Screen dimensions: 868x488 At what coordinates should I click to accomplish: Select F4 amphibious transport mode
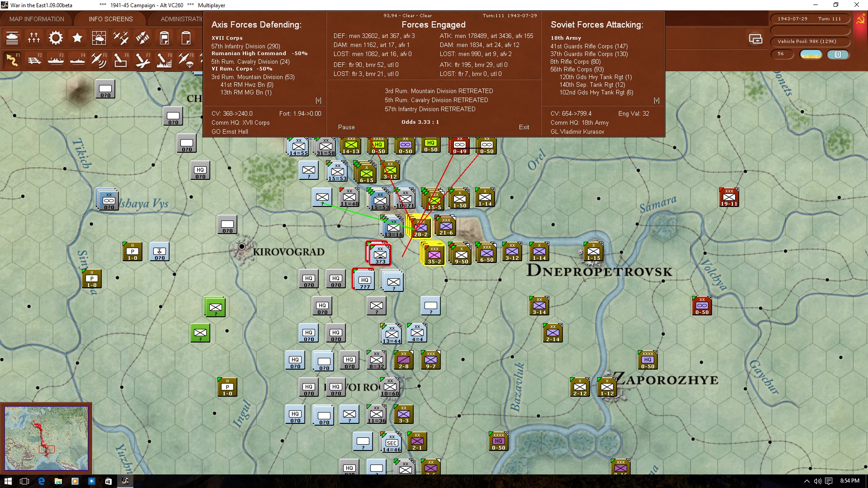click(x=77, y=60)
